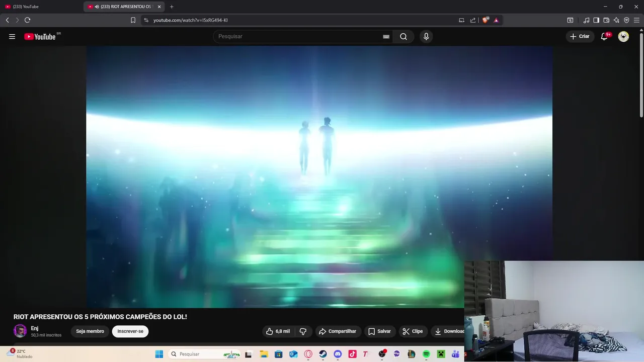Open the Enj channel avatar
This screenshot has height=362, width=644.
click(x=20, y=331)
